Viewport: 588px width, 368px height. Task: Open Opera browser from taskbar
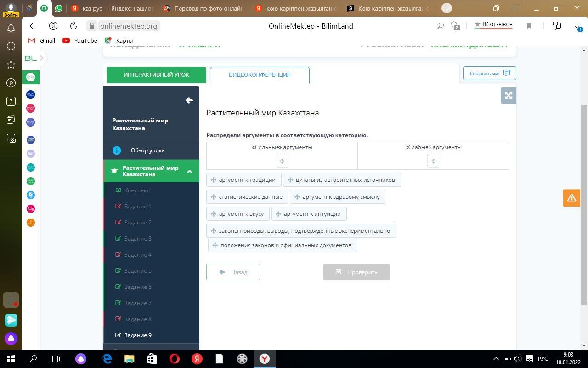coord(174,359)
